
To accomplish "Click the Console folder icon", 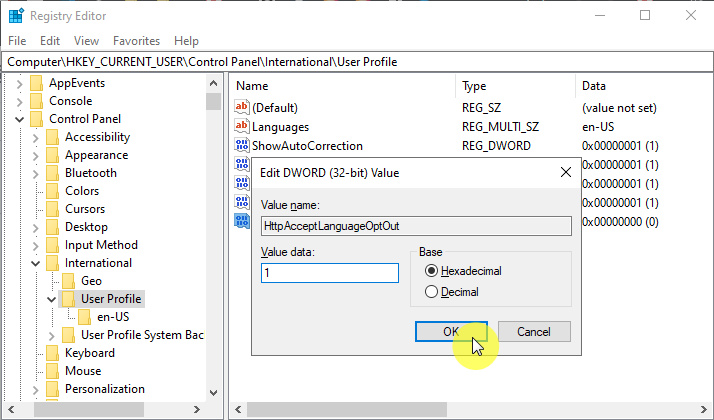I will click(x=37, y=101).
